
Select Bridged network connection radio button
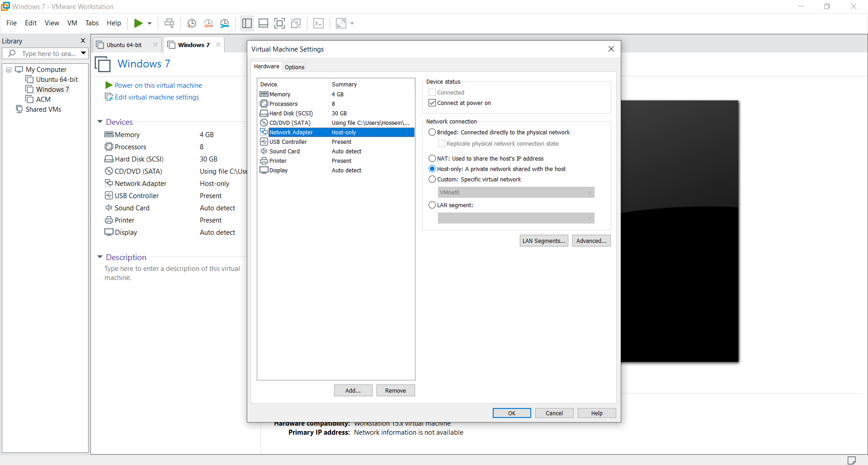(432, 132)
